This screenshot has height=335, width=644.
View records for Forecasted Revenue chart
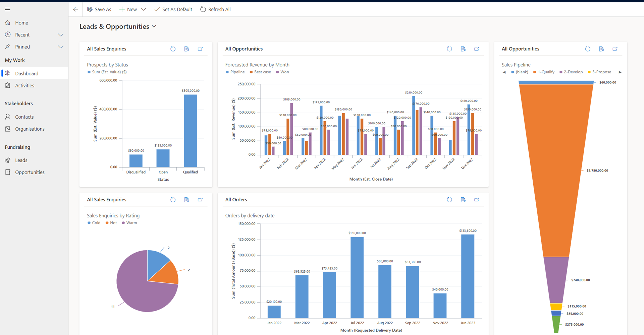[x=463, y=49]
